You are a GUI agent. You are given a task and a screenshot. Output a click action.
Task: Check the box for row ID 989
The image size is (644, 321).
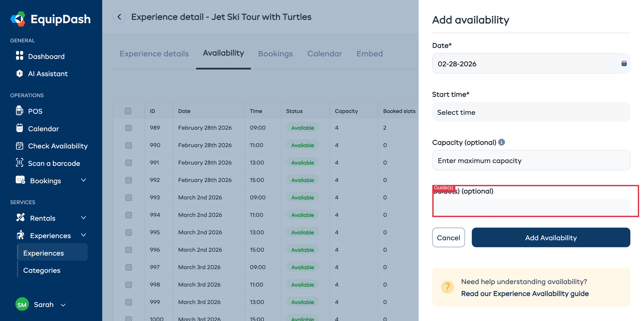click(128, 128)
